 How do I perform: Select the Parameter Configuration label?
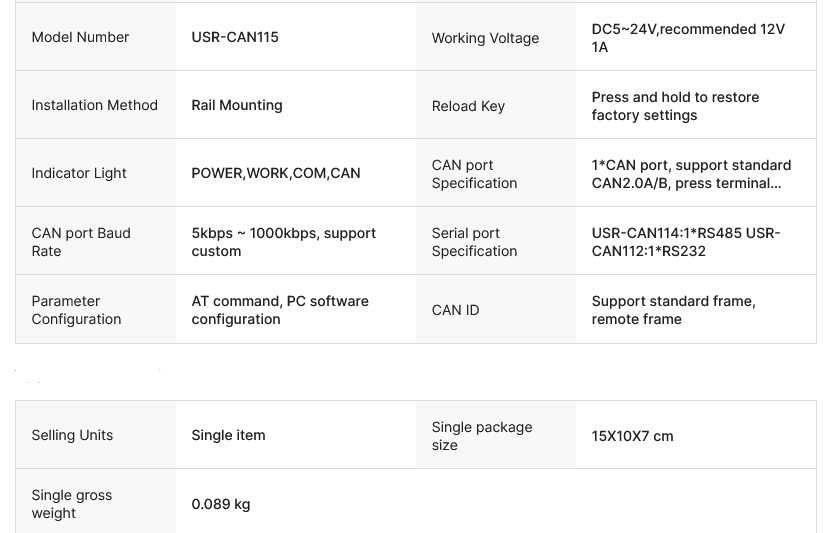click(76, 310)
